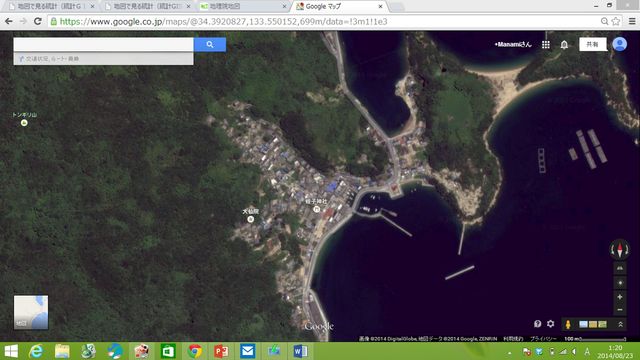Open the Chrome menu

coord(632,21)
